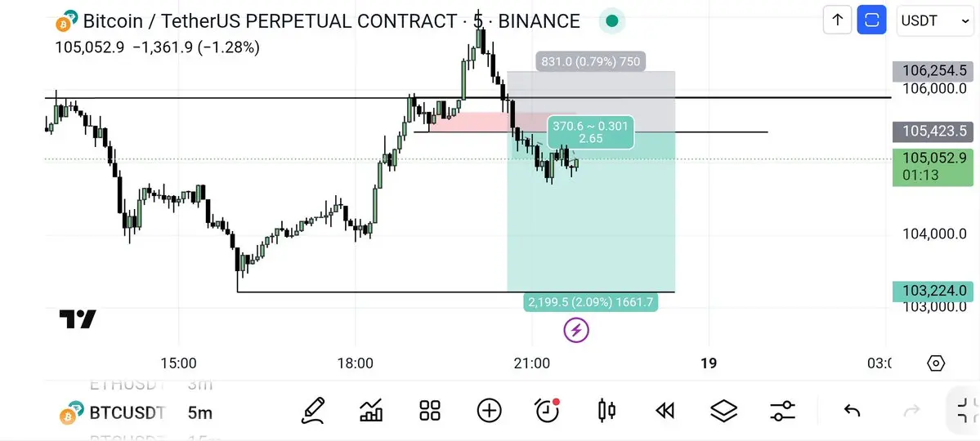The image size is (980, 441).
Task: Open the alert clock icon
Action: (x=548, y=411)
